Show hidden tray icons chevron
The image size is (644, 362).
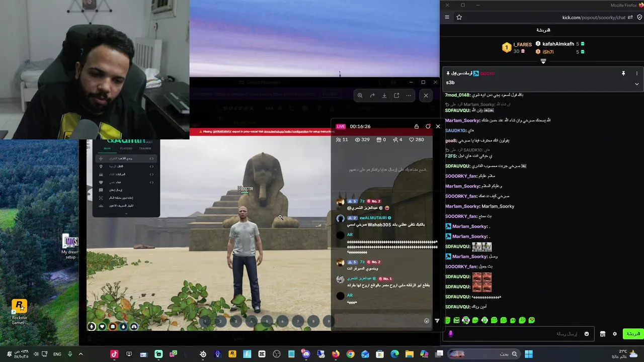click(80, 354)
